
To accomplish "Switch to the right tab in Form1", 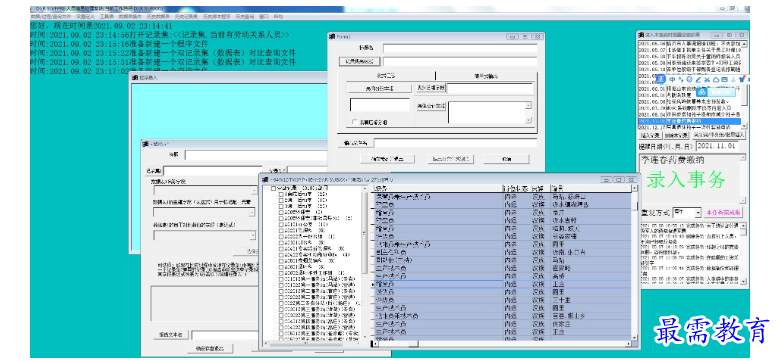I will 486,76.
